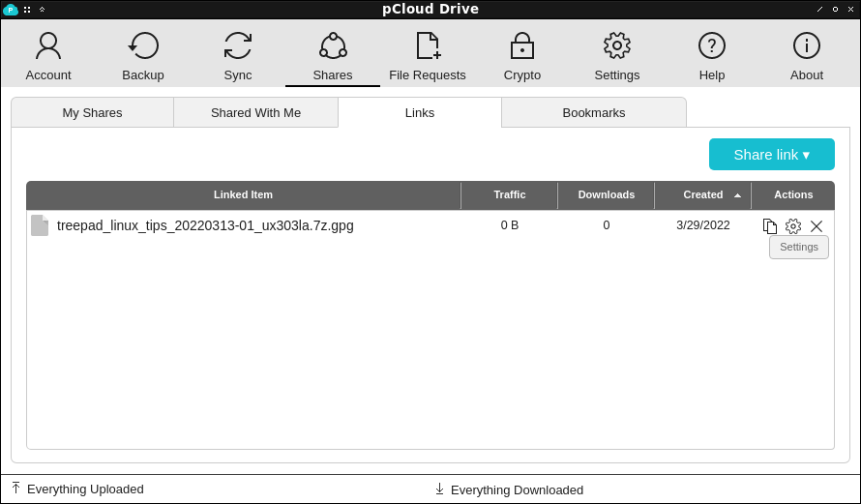Screen dimensions: 861x504
Task: Toggle Created column sort order
Action: click(703, 194)
